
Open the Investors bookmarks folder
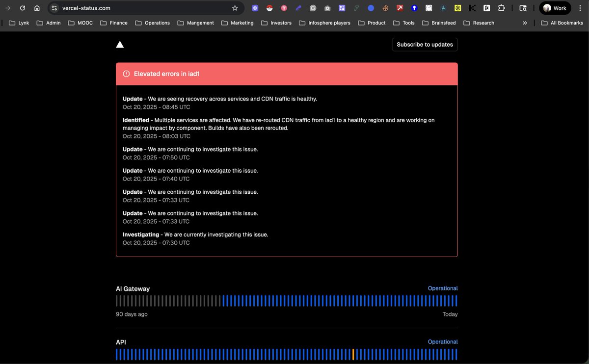(x=276, y=23)
